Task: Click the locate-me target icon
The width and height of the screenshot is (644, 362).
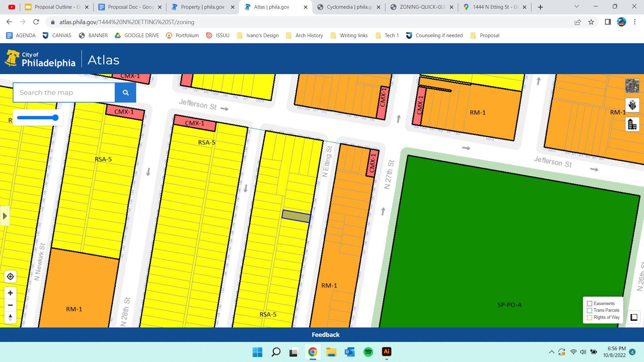Action: (10, 277)
